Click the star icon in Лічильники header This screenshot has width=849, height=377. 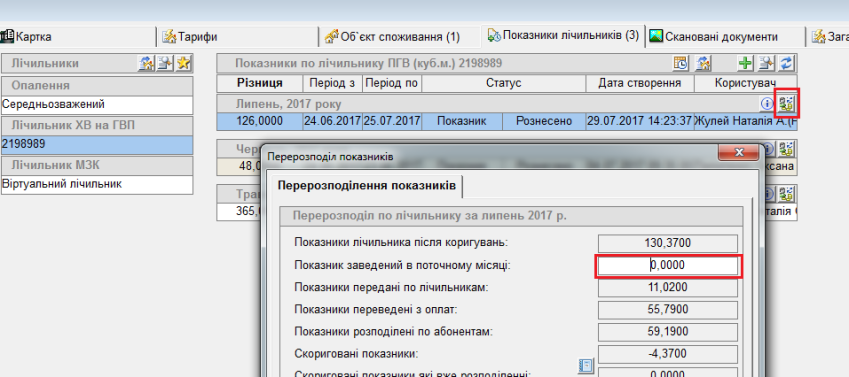(184, 63)
